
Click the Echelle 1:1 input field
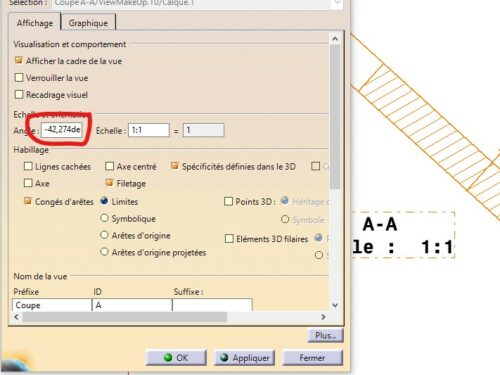click(149, 130)
